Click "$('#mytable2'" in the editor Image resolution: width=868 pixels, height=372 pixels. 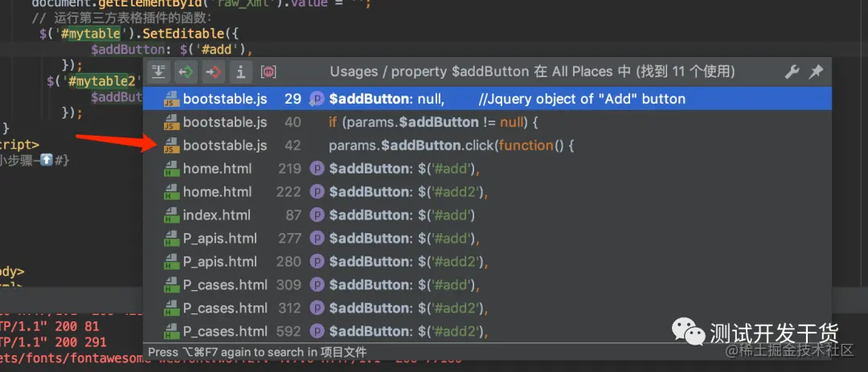pos(95,82)
